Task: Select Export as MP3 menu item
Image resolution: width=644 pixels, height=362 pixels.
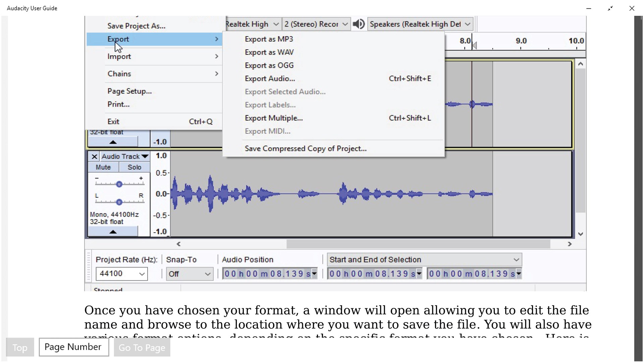Action: [x=269, y=39]
